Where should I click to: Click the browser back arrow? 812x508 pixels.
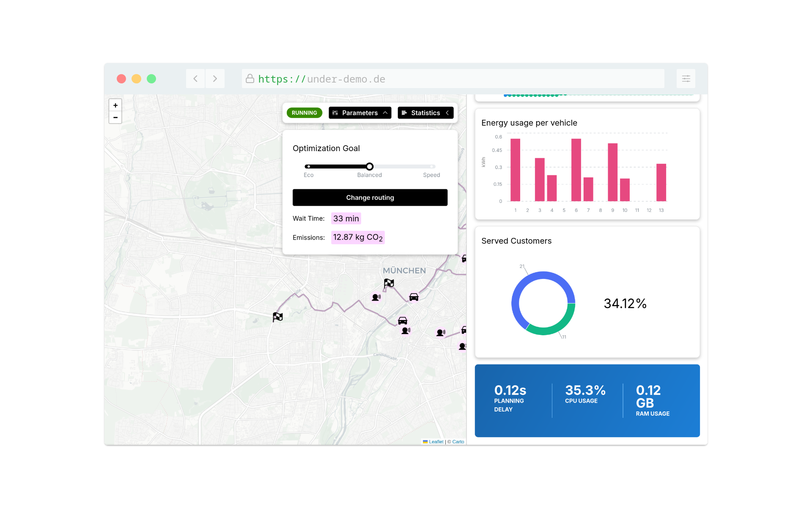point(195,79)
